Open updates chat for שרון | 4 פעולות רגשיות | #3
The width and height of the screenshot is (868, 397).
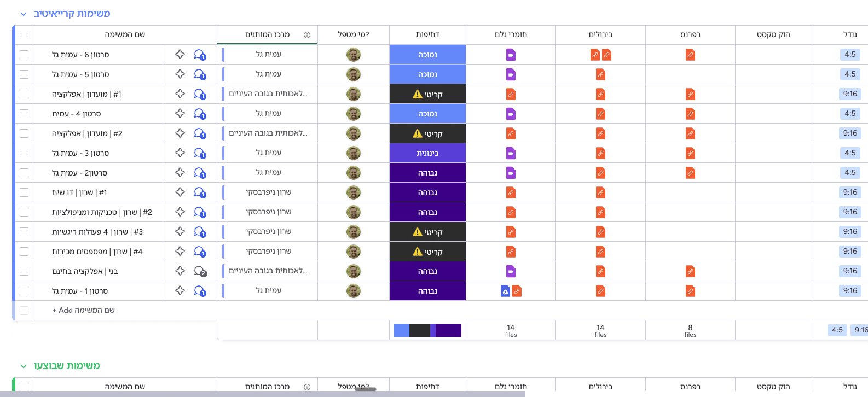pos(200,232)
